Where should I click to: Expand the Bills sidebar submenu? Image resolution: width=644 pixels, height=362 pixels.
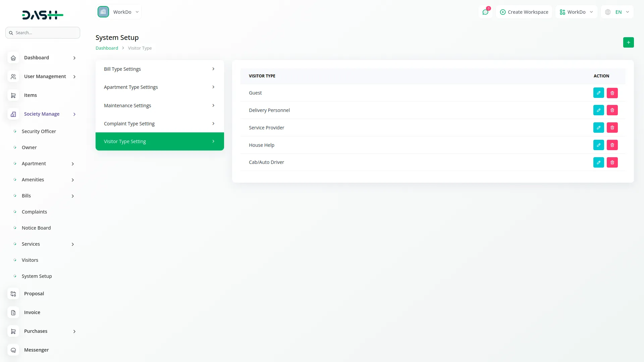pyautogui.click(x=73, y=196)
